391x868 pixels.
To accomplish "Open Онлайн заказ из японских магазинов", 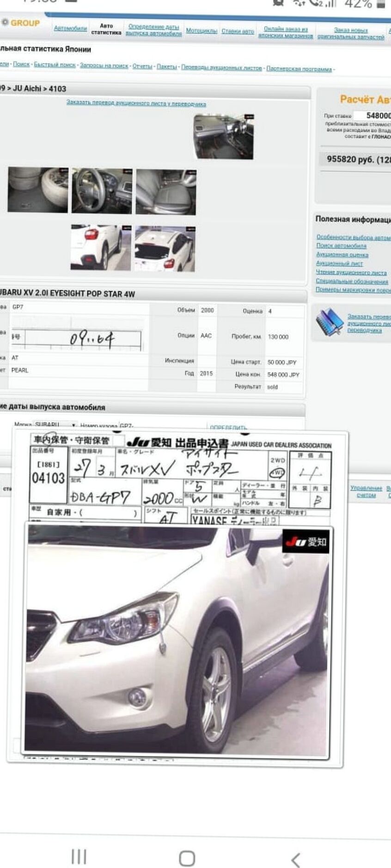I will coord(286,32).
